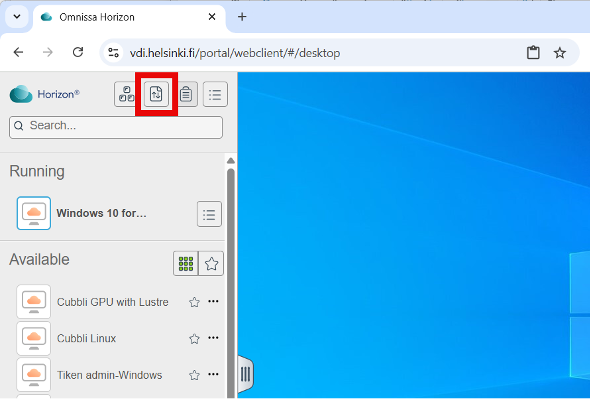The width and height of the screenshot is (590, 400).
Task: Reload the browser page
Action: tap(78, 52)
